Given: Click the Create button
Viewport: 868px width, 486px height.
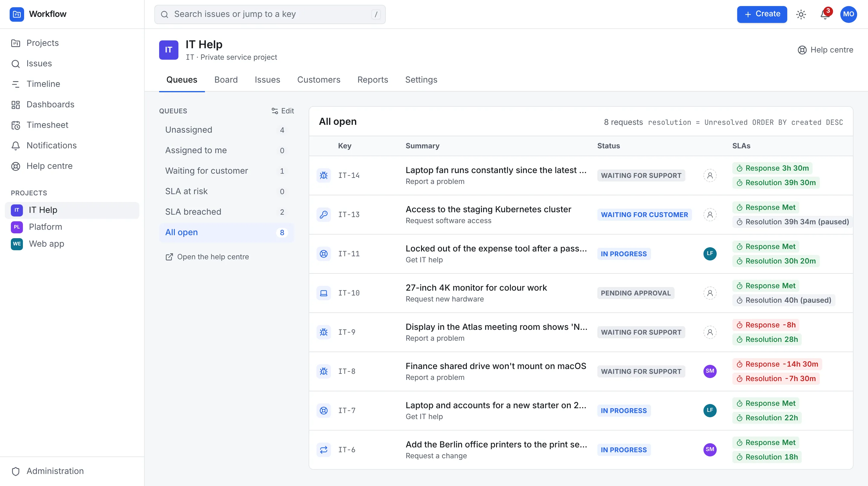Looking at the screenshot, I should [x=762, y=14].
